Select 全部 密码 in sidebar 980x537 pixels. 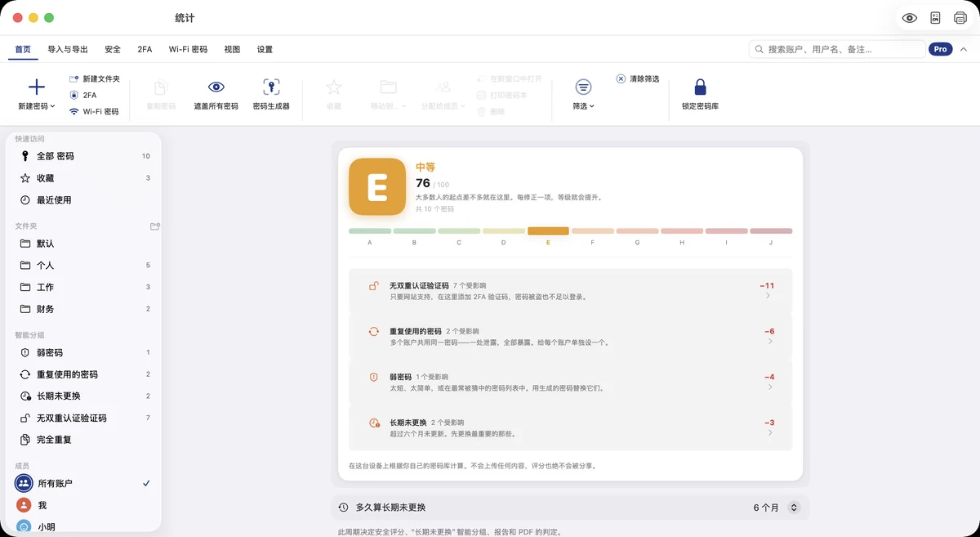[83, 156]
